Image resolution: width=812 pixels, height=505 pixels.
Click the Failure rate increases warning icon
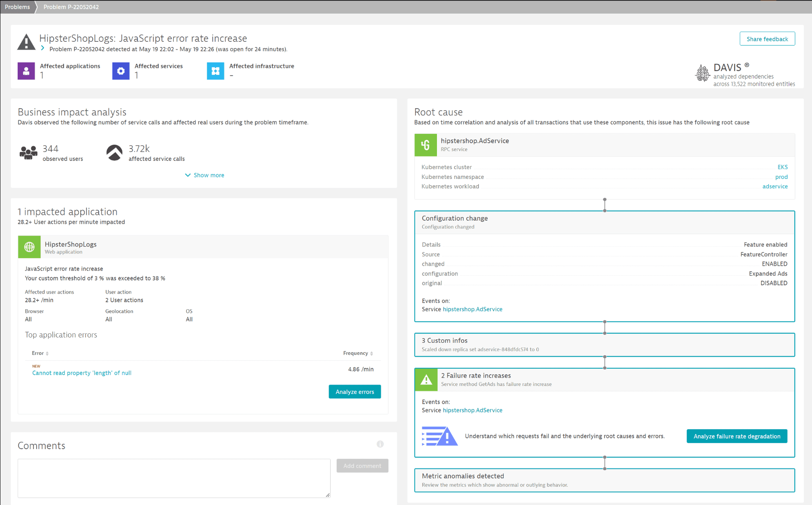[x=426, y=379]
